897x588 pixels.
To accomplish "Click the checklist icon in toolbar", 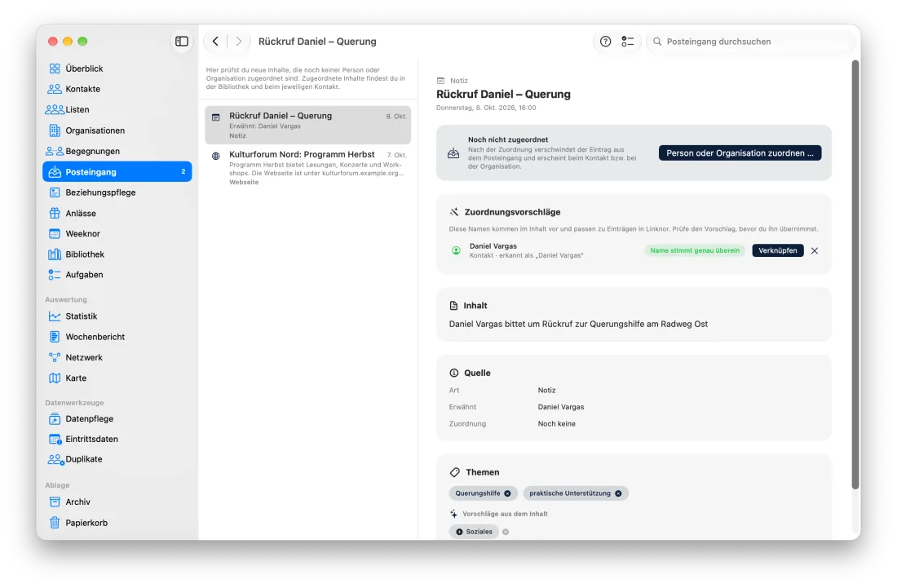I will 628,41.
